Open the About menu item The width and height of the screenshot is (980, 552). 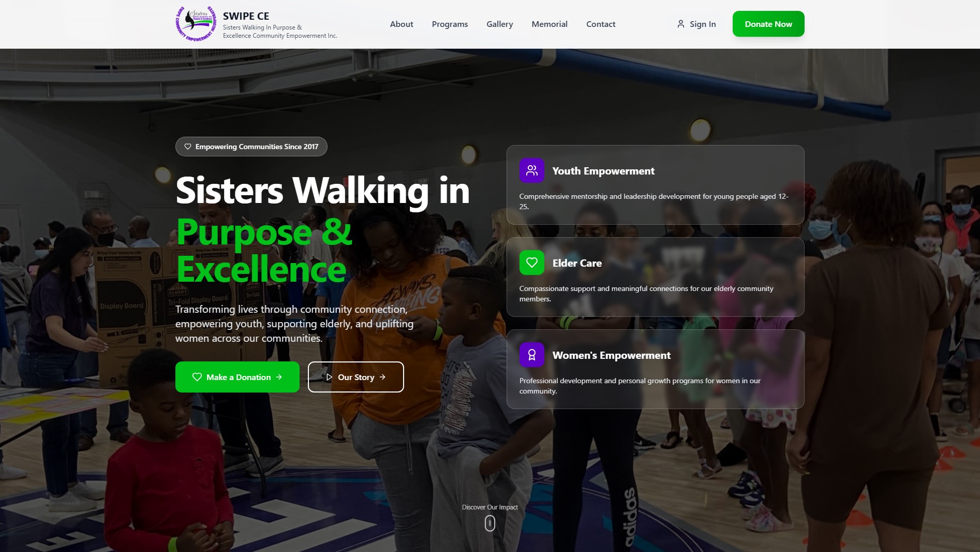401,24
